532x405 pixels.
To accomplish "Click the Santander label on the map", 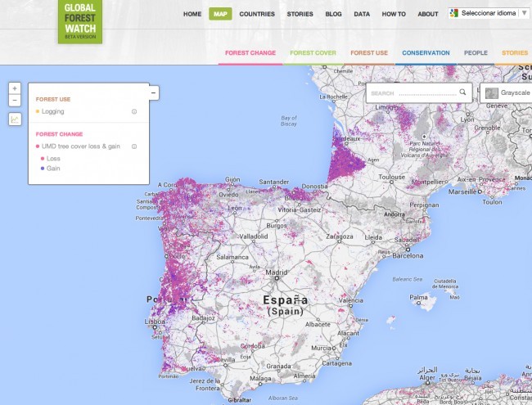I will click(x=274, y=182).
